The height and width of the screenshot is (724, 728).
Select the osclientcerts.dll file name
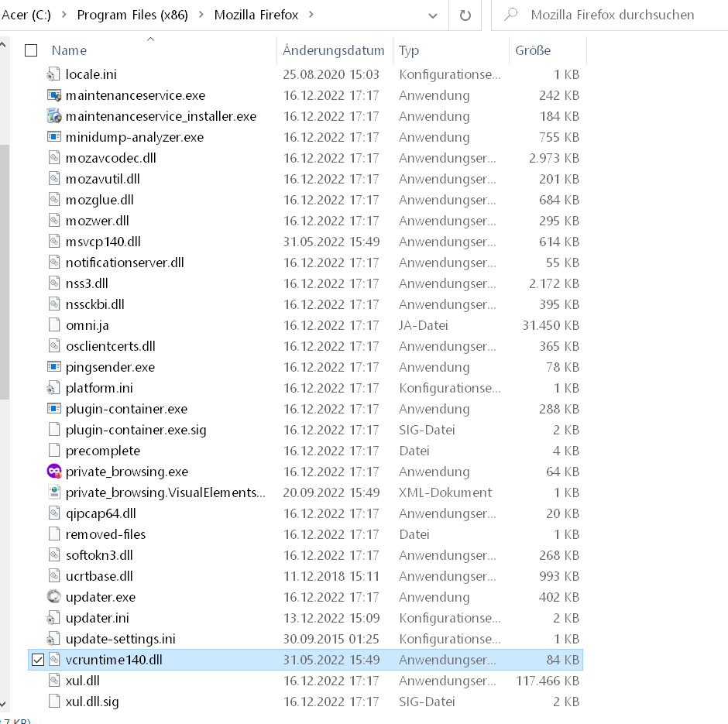pos(111,346)
